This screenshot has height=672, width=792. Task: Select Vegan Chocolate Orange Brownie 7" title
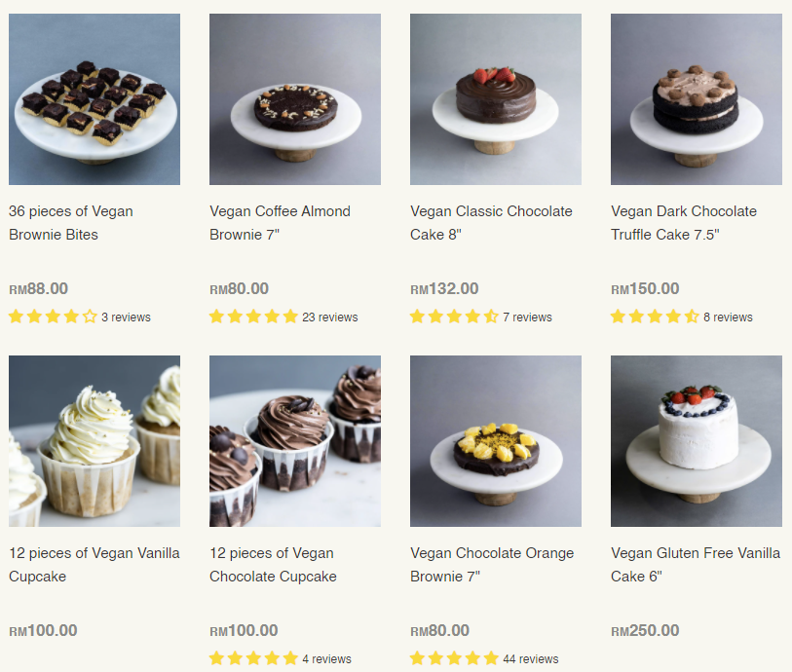(492, 565)
